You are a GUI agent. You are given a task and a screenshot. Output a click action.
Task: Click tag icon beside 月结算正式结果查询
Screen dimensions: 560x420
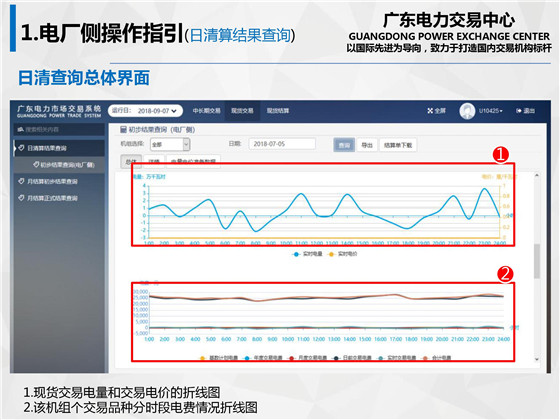pos(21,198)
